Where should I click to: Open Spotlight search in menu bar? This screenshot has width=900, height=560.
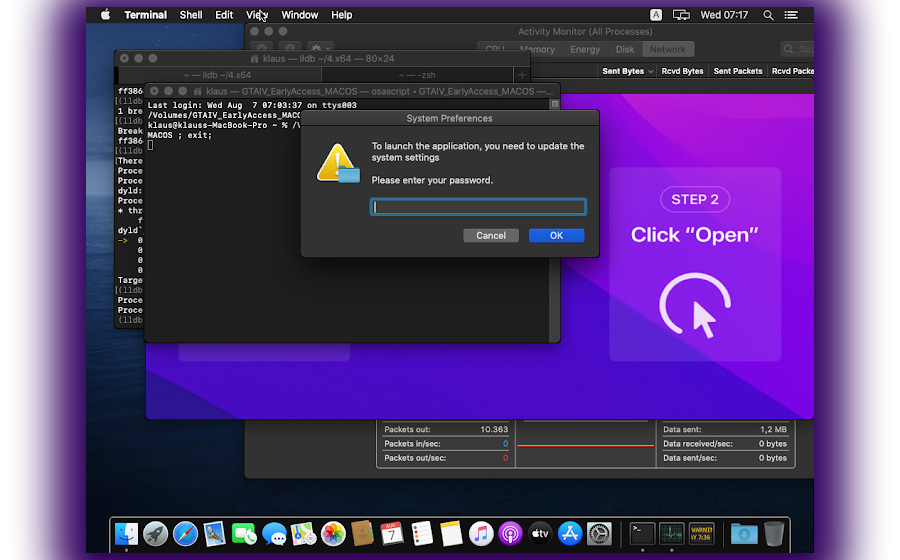[768, 15]
